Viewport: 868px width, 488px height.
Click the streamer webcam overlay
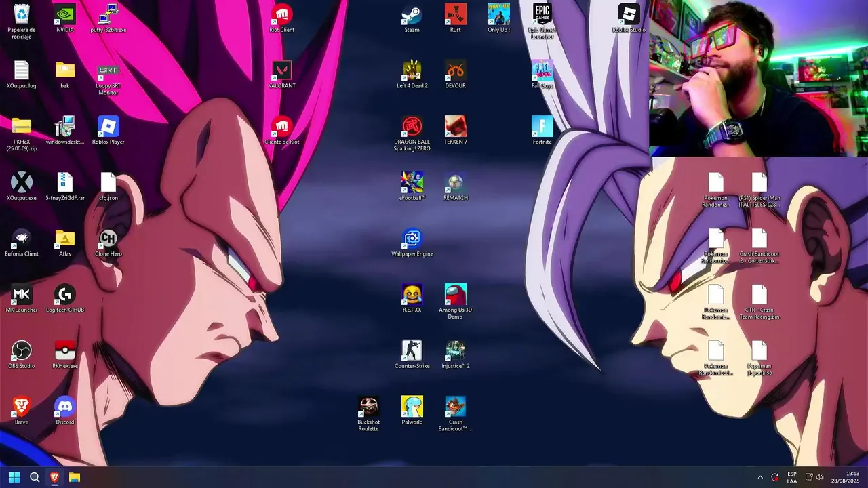[759, 78]
